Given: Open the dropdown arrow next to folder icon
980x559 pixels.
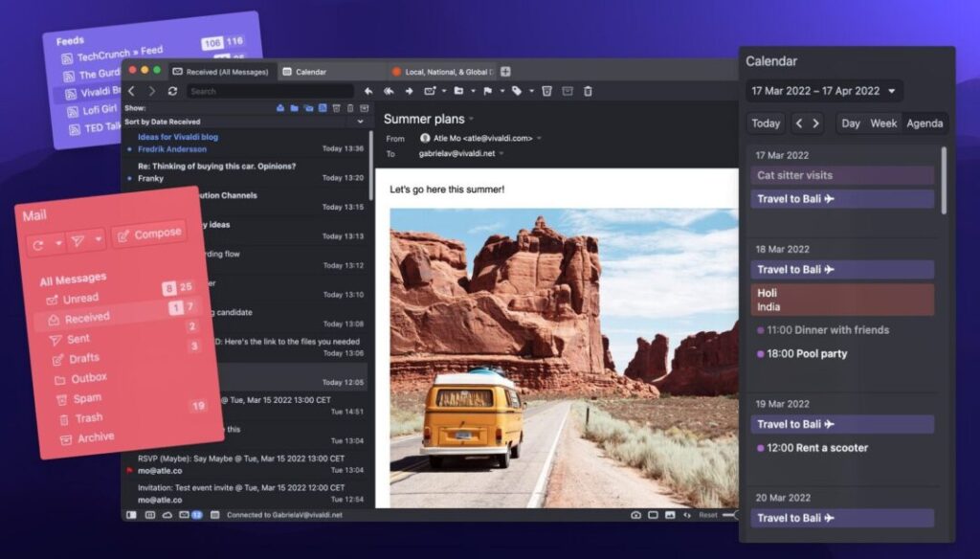Looking at the screenshot, I should [473, 91].
